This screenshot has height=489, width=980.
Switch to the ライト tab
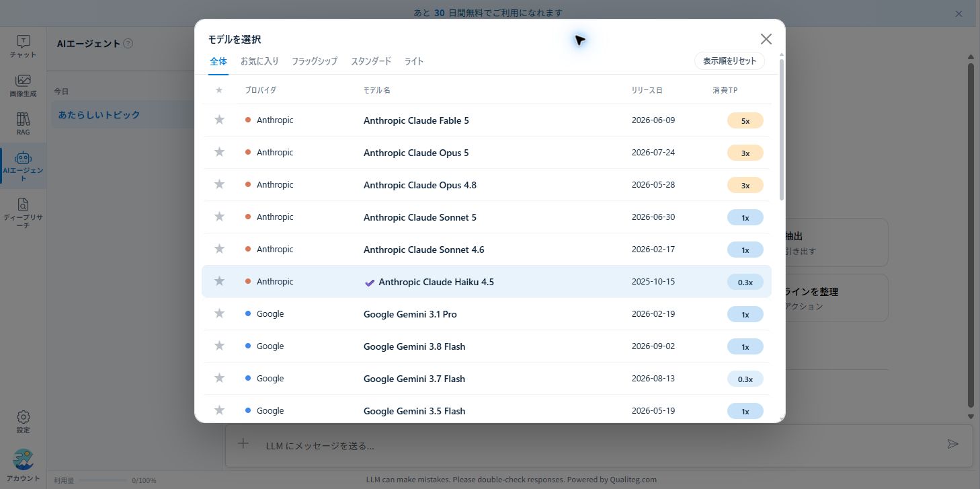(x=414, y=61)
